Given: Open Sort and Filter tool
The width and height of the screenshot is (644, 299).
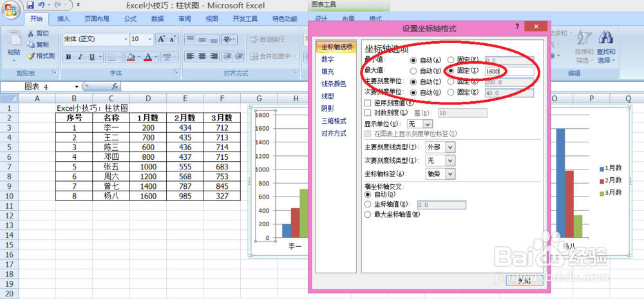Looking at the screenshot, I should pos(585,47).
